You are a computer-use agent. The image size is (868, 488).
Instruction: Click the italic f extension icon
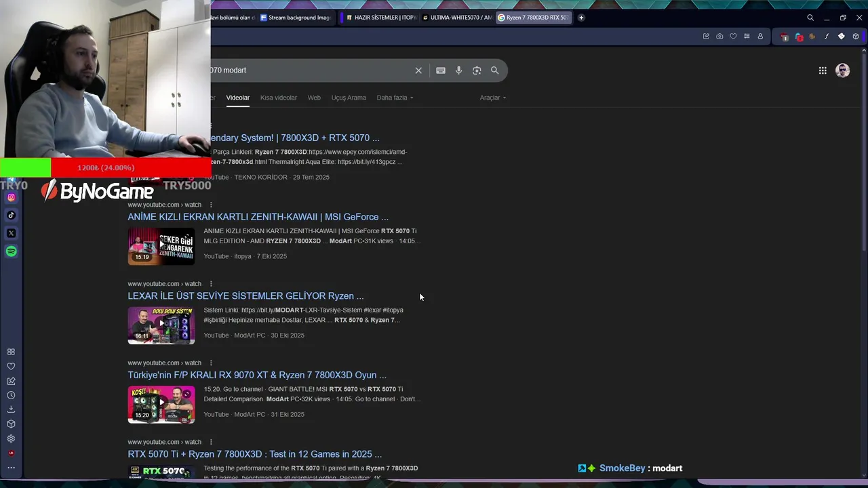point(827,37)
